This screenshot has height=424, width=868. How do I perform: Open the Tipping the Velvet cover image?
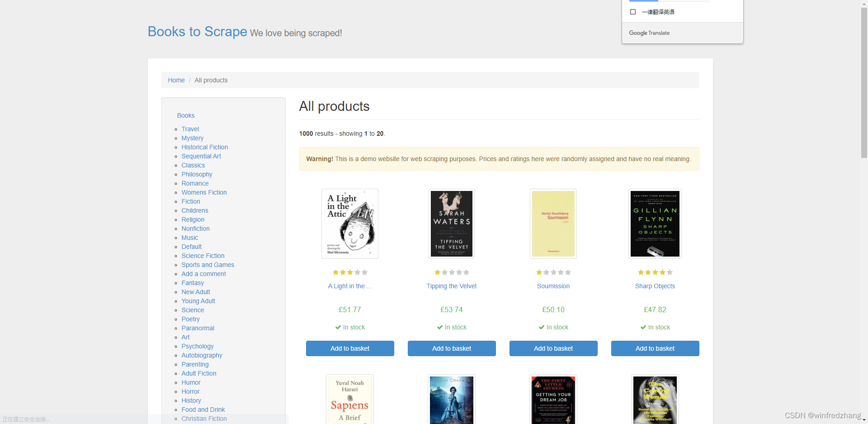(452, 224)
